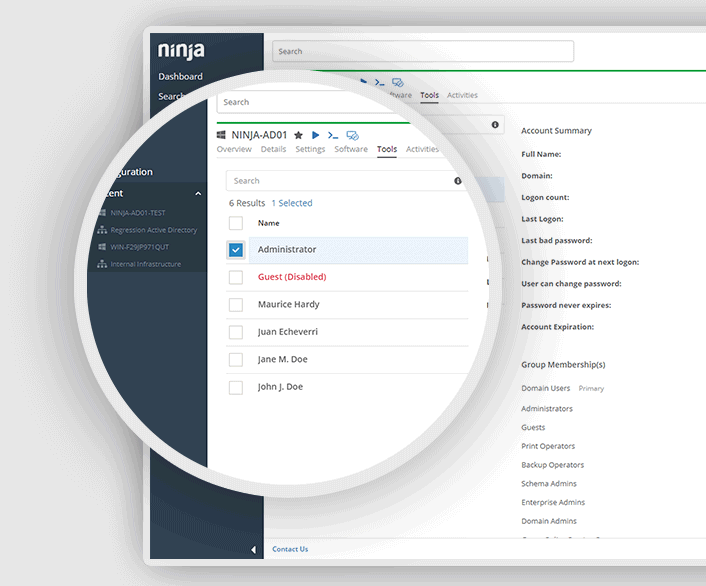Viewport: 706px width, 586px height.
Task: Select Juan Echeverri in the user list
Action: click(x=288, y=332)
